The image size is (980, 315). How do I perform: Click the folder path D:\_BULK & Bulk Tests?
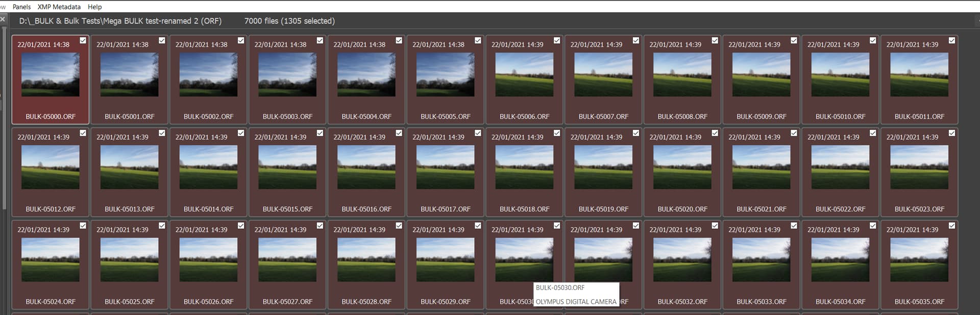point(120,21)
